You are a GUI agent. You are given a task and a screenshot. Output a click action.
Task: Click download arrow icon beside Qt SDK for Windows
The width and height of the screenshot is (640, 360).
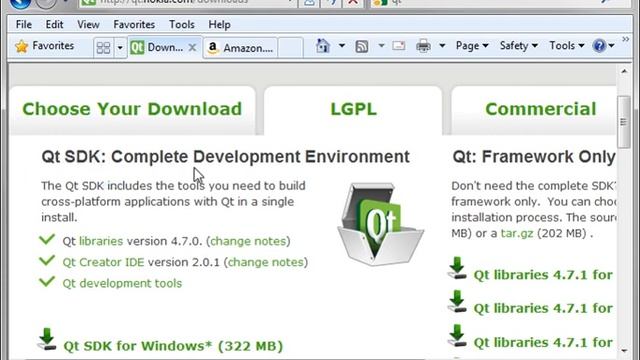coord(47,339)
